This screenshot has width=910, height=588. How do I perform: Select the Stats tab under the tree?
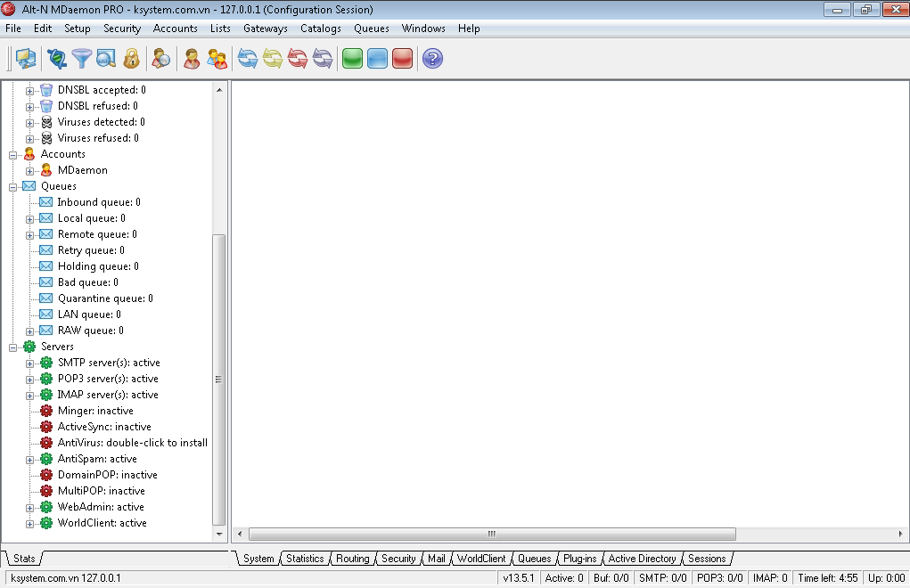click(24, 559)
